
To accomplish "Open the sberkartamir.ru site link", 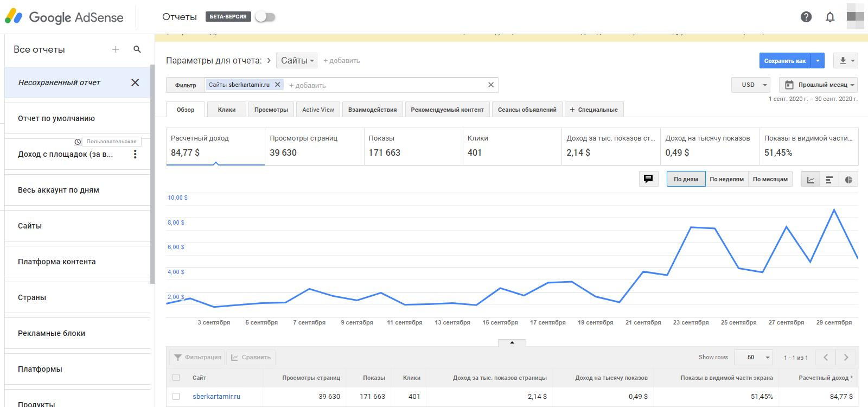I will pyautogui.click(x=216, y=397).
